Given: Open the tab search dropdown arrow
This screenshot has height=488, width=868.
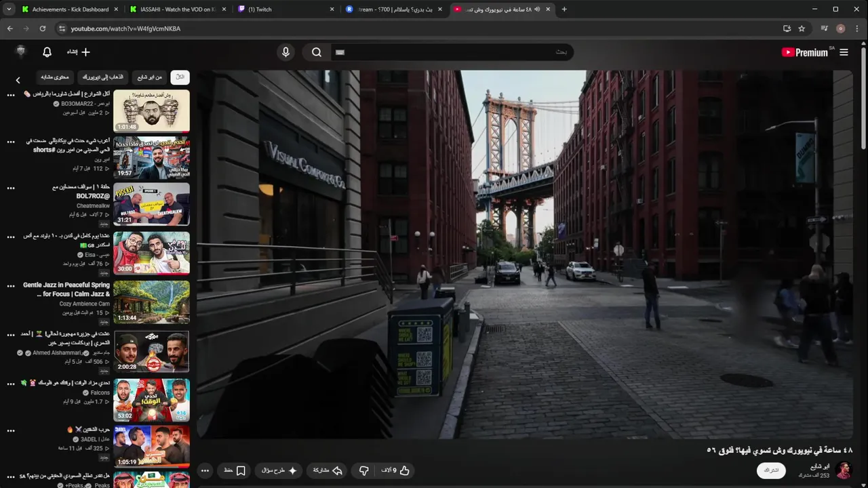Looking at the screenshot, I should pos(8,9).
